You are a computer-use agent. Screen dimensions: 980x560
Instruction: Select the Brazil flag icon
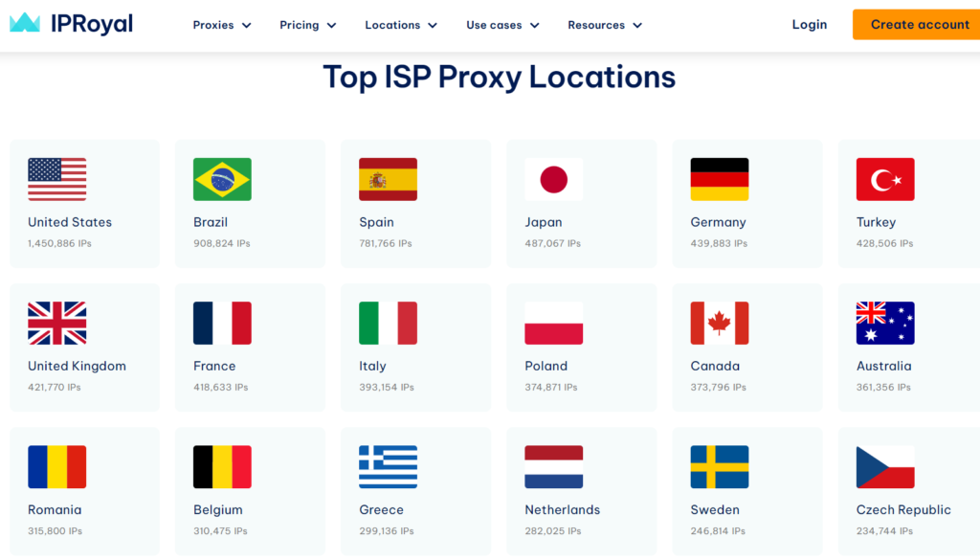coord(222,179)
